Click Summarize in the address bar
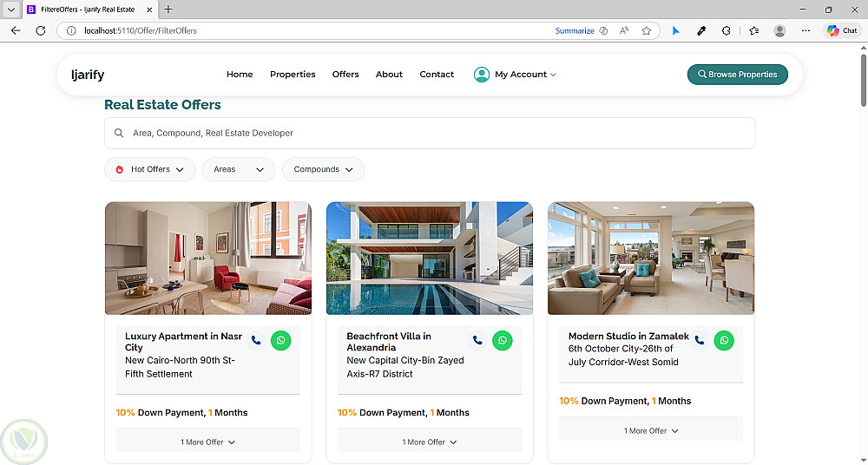The height and width of the screenshot is (465, 868). point(575,30)
